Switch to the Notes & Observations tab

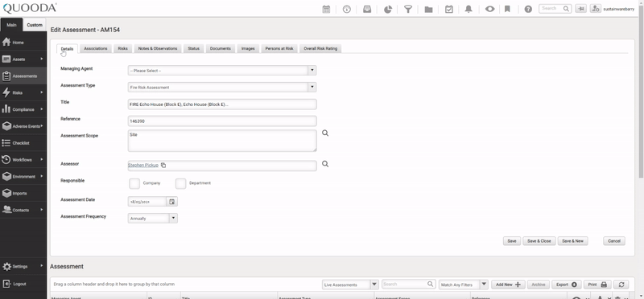(158, 48)
